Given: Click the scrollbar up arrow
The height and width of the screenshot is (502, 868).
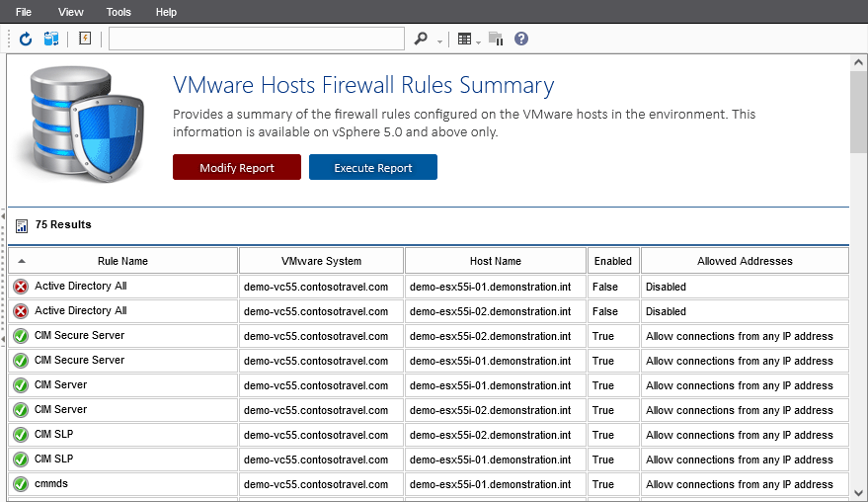Looking at the screenshot, I should point(858,62).
